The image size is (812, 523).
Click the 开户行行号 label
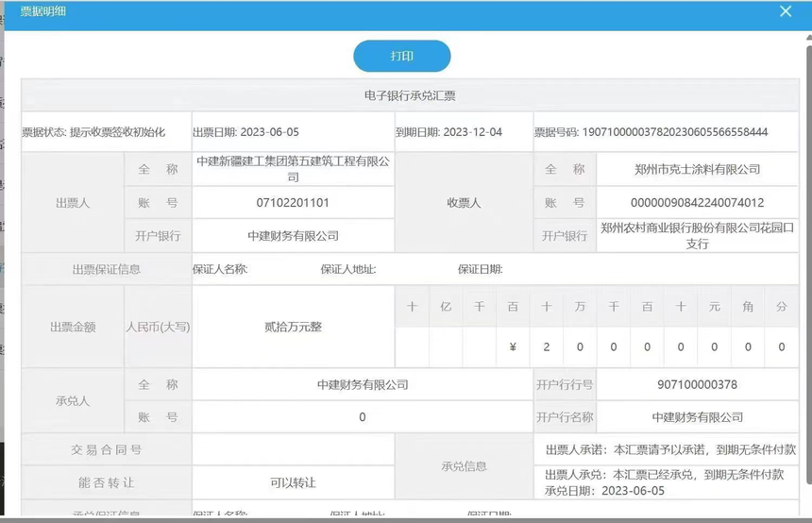pyautogui.click(x=565, y=385)
